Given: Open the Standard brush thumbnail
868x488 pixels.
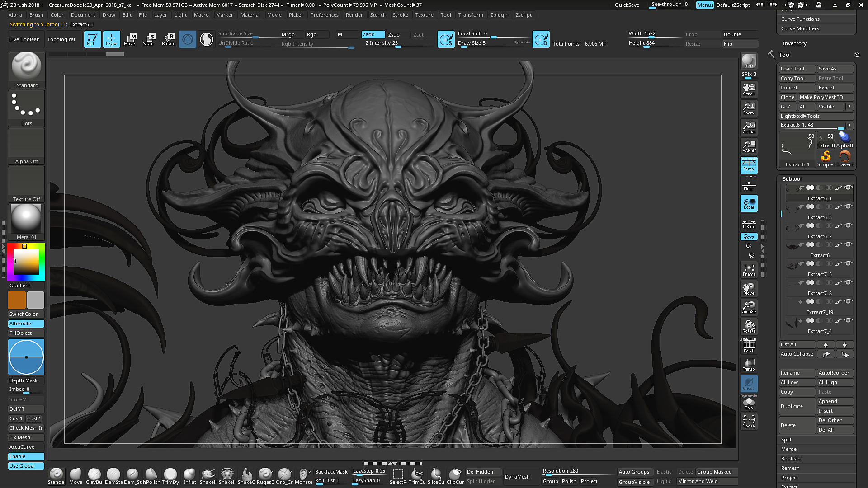Looking at the screenshot, I should coord(27,70).
